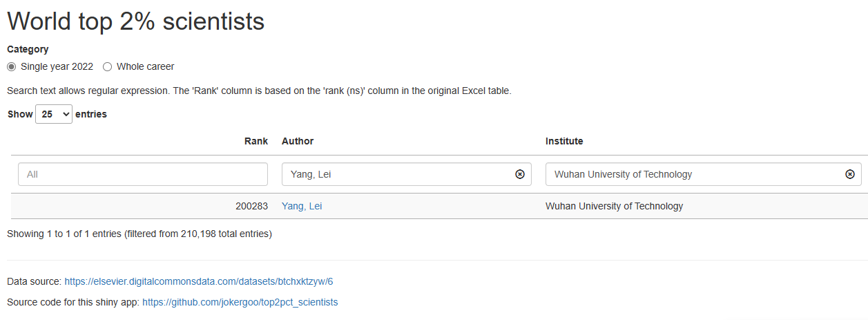Click the World top 2% scientists heading
The width and height of the screenshot is (868, 320).
coord(136,21)
